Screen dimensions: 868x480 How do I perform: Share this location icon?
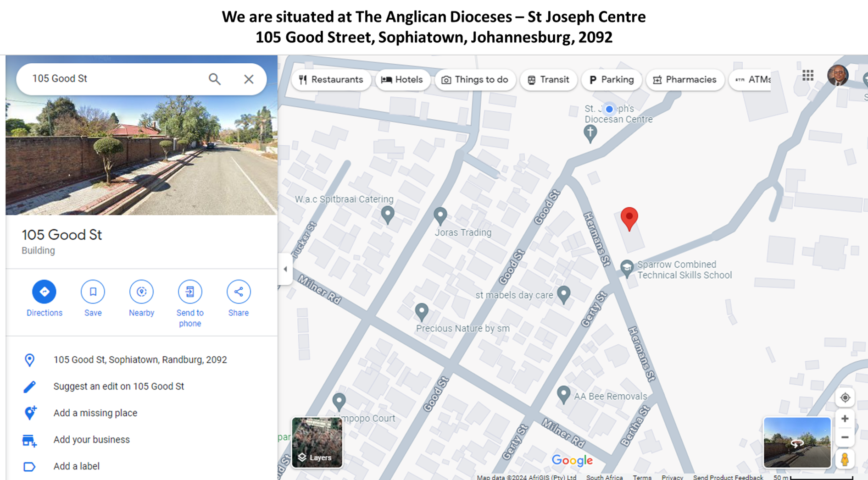click(239, 292)
